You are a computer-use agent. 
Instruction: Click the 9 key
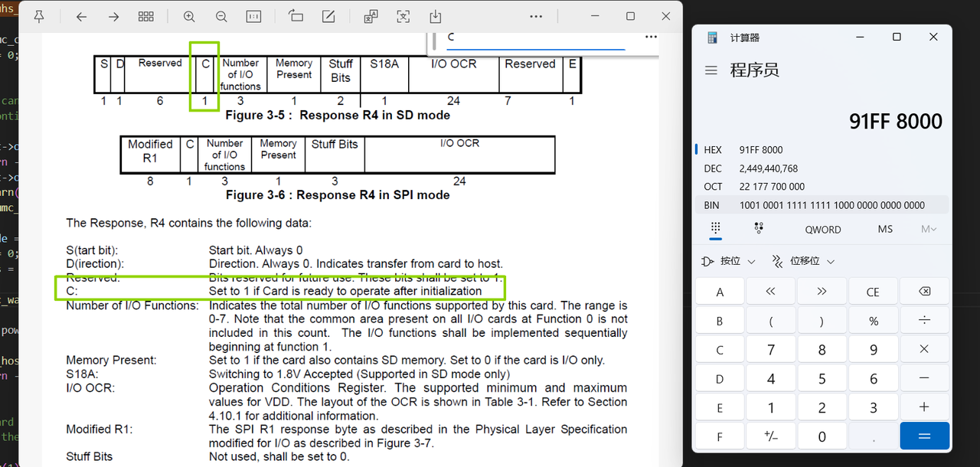tap(874, 350)
